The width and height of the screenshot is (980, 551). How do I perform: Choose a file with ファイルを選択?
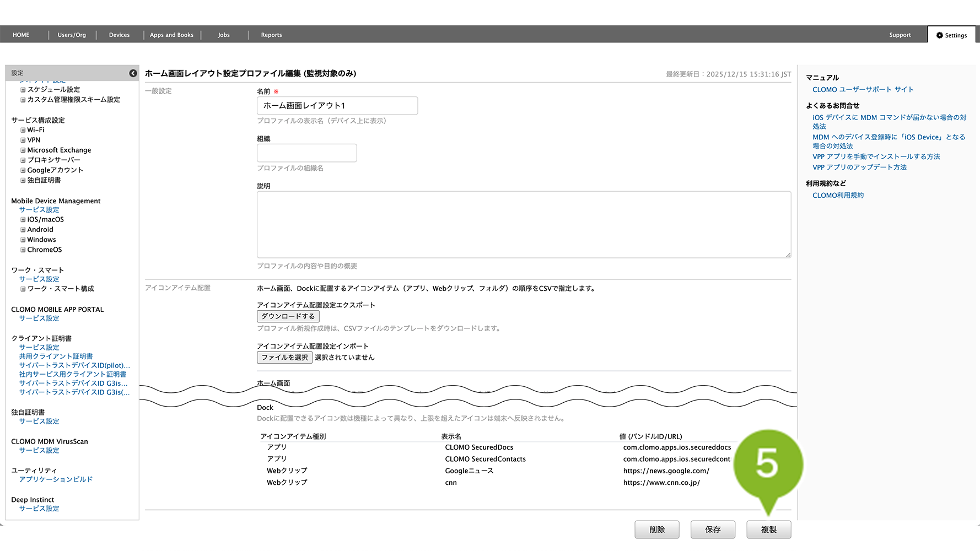284,358
